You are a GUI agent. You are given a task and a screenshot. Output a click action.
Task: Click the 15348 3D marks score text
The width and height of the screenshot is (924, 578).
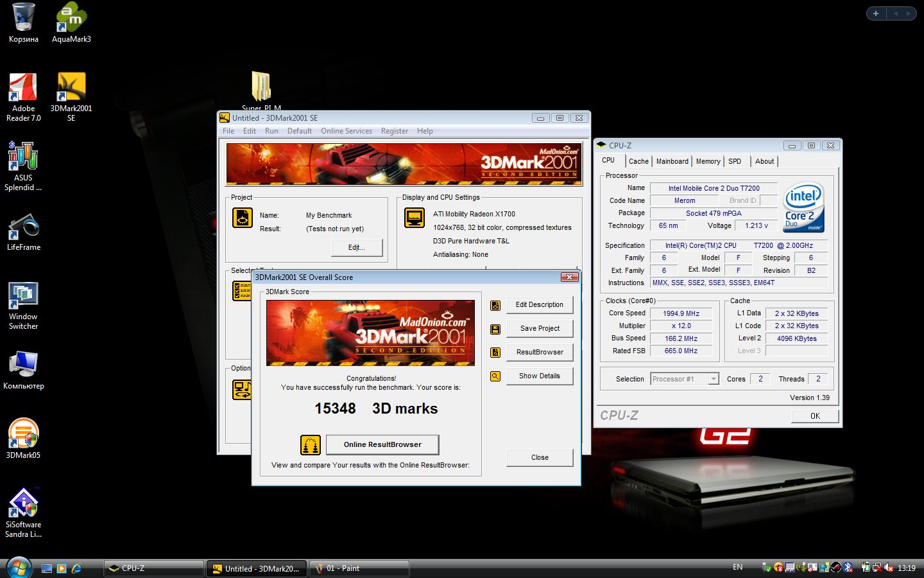[x=376, y=408]
